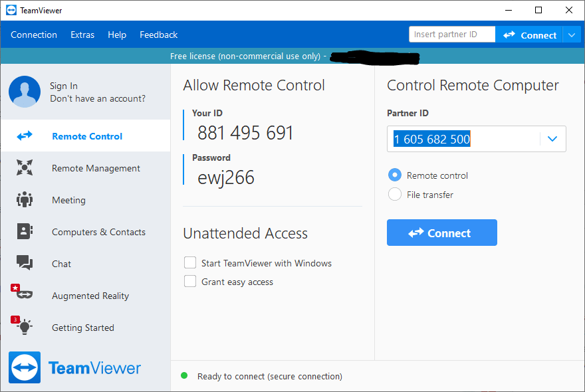Screen dimensions: 585x392
Task: Click the Chat bubbles icon
Action: pyautogui.click(x=25, y=262)
